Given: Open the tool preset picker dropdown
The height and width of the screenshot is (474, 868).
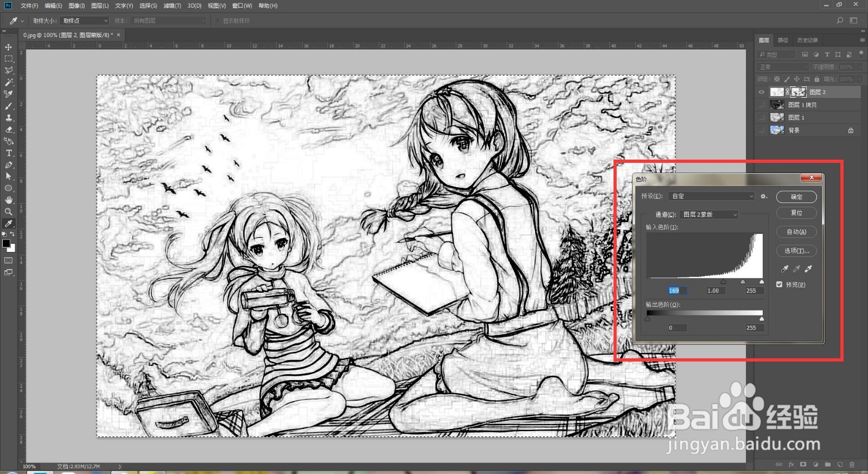Looking at the screenshot, I should tap(23, 21).
